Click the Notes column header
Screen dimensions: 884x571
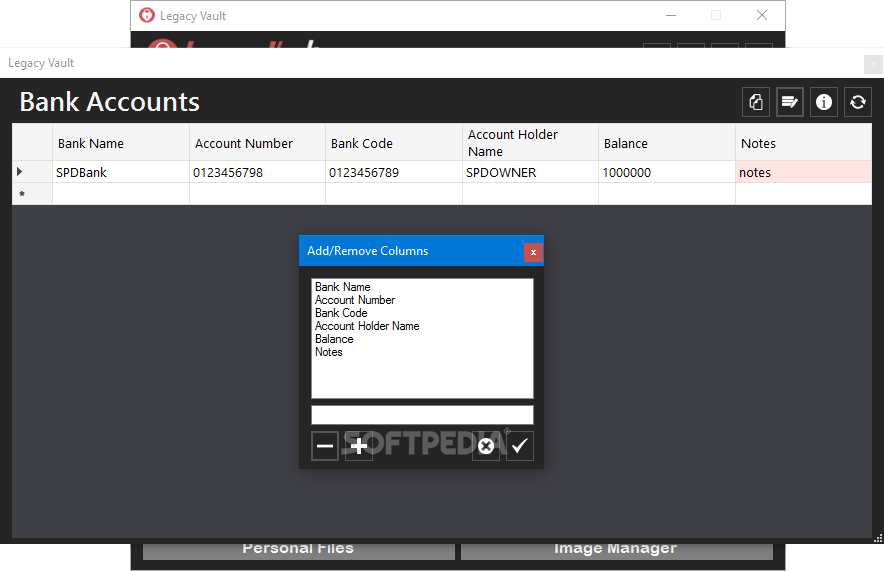[804, 143]
